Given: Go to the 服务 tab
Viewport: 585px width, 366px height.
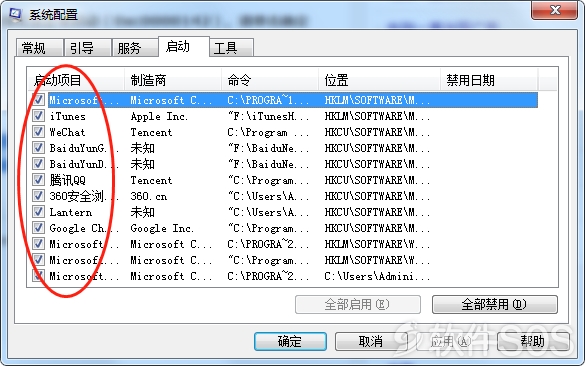Looking at the screenshot, I should (135, 48).
